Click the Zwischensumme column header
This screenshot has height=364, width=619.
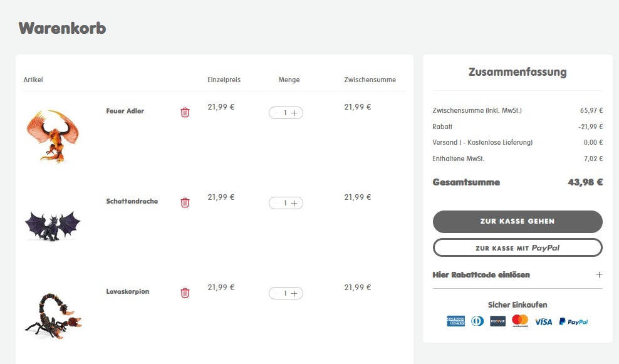(x=370, y=80)
